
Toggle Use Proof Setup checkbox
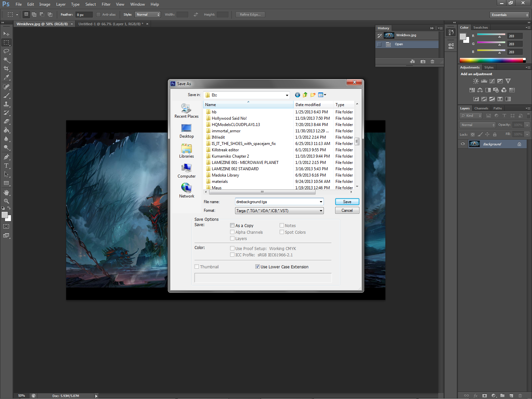[x=232, y=248]
